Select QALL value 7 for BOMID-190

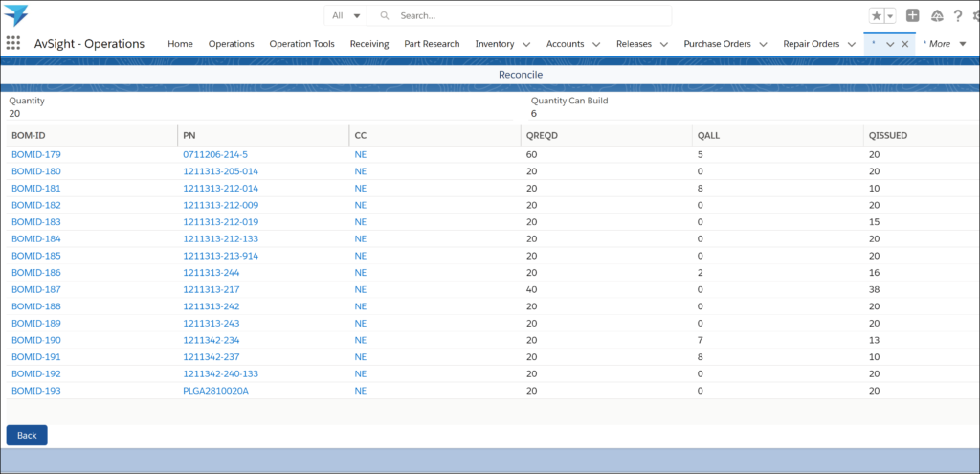coord(700,340)
